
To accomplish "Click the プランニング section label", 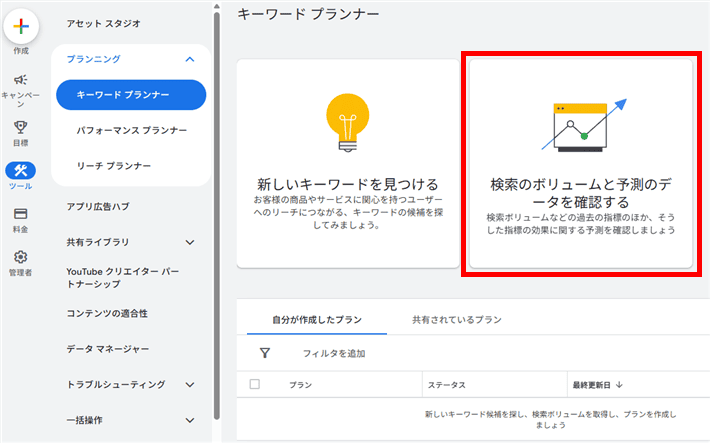I will point(93,59).
